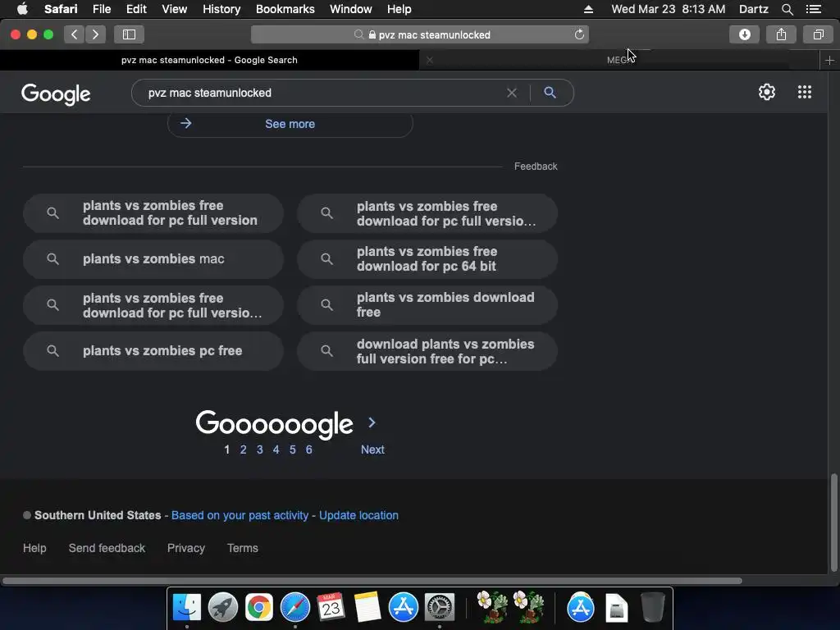The image size is (840, 630).
Task: Open the Dartz user menu in menu bar
Action: click(x=753, y=9)
